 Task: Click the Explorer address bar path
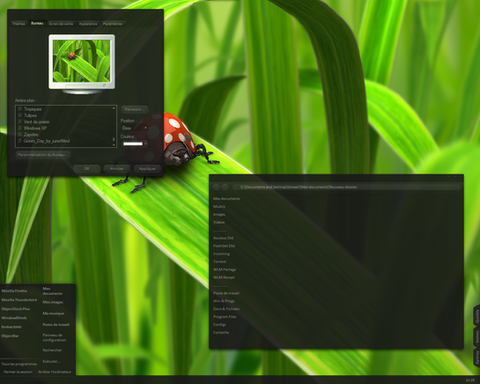(x=298, y=187)
